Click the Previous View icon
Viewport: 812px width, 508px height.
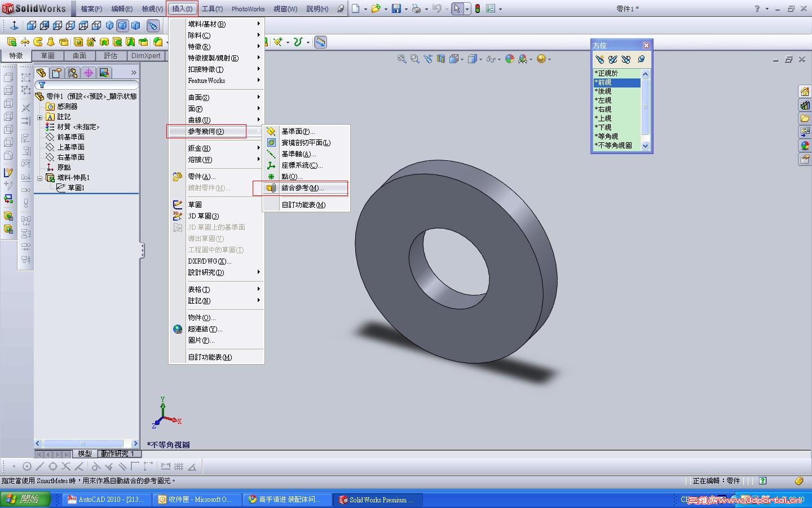tap(428, 59)
